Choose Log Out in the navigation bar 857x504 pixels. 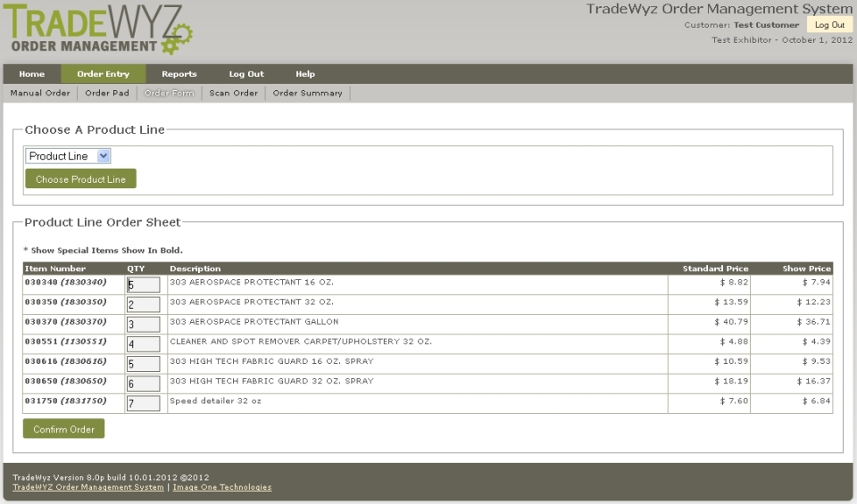246,74
